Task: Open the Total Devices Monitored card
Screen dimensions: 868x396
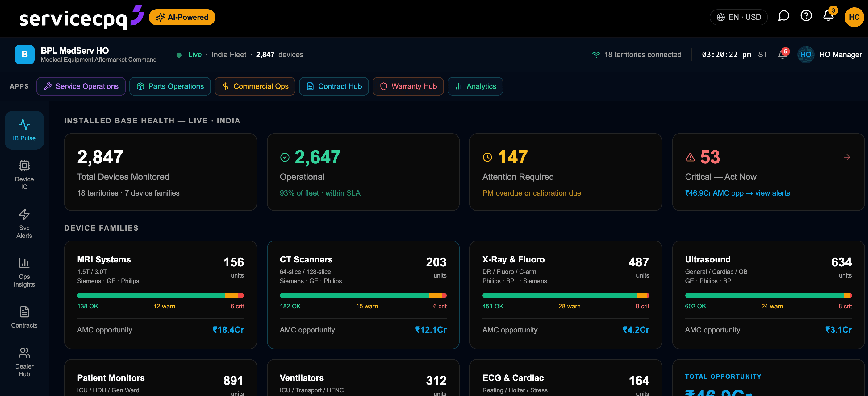Action: click(161, 172)
